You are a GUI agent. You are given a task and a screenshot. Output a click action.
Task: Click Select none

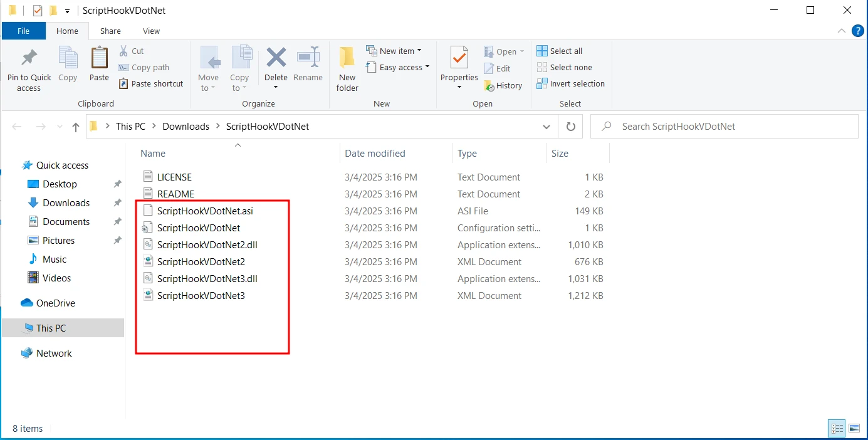565,67
